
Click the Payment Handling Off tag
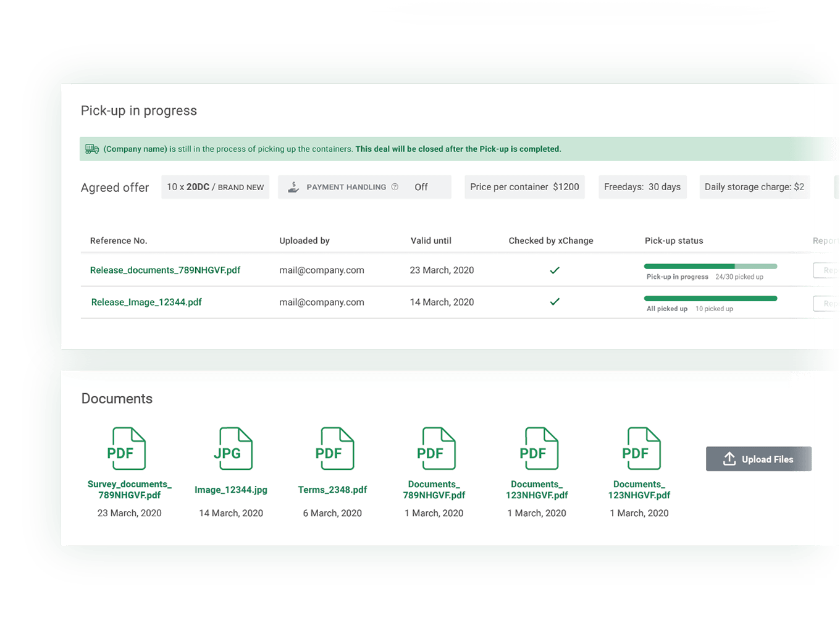[364, 187]
